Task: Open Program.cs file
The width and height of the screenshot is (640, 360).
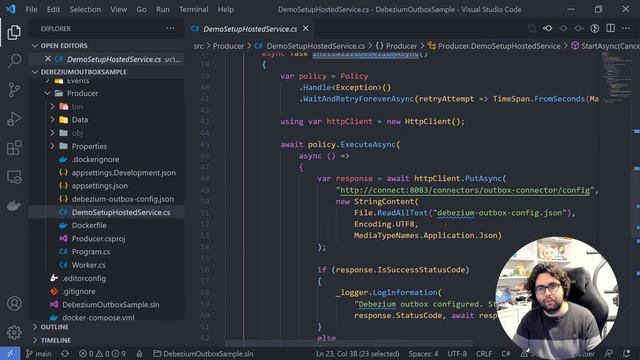Action: tap(91, 252)
